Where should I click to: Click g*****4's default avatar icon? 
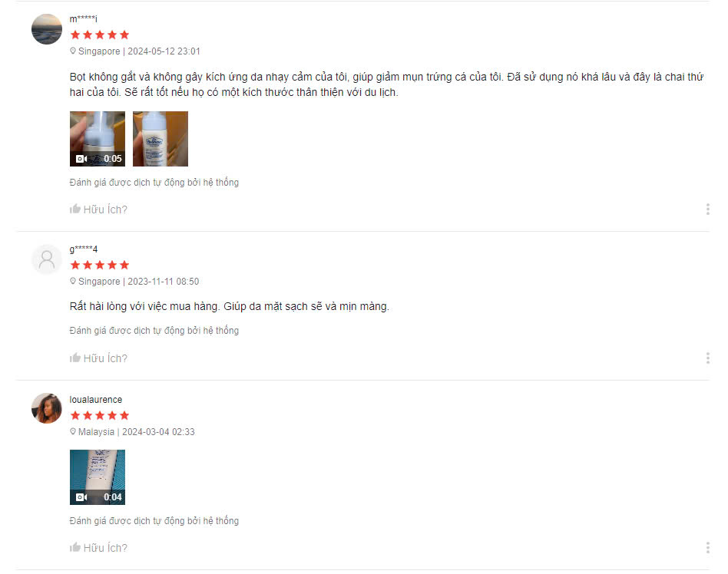point(47,260)
